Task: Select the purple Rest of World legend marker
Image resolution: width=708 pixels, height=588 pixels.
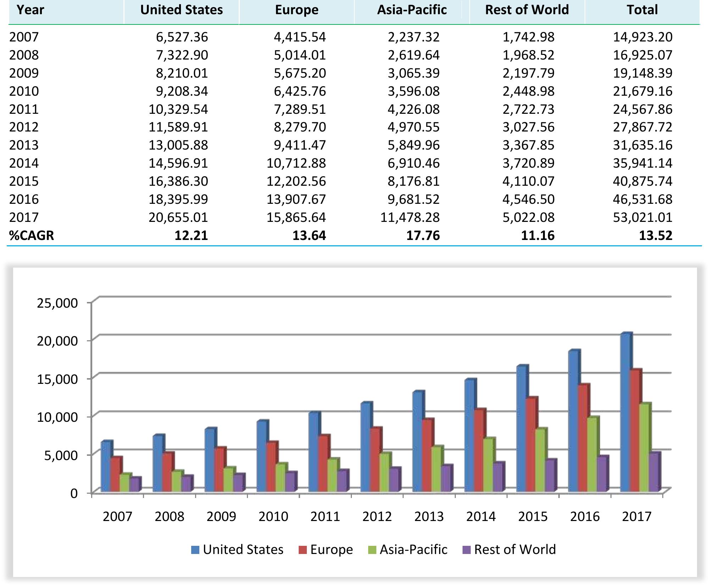Action: tap(466, 550)
